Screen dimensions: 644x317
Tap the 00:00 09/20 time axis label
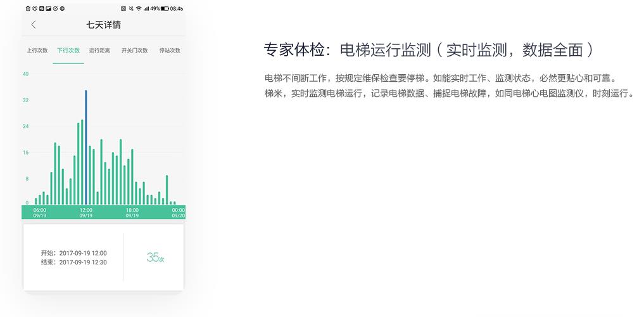[178, 212]
